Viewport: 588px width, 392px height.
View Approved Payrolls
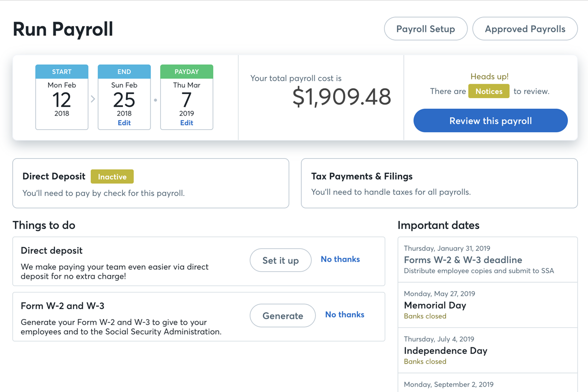pyautogui.click(x=525, y=28)
